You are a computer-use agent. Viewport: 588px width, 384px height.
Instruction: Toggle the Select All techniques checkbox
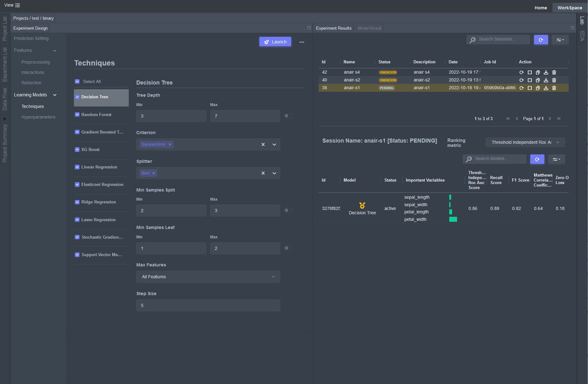pyautogui.click(x=77, y=81)
